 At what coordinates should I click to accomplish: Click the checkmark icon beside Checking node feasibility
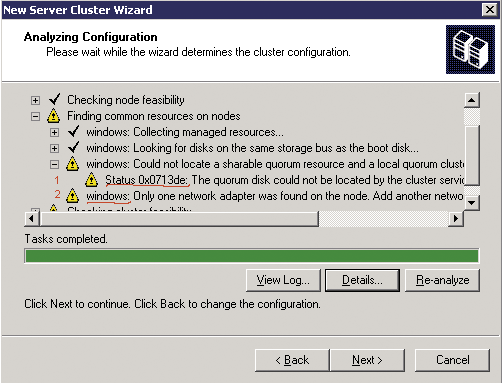pyautogui.click(x=55, y=99)
